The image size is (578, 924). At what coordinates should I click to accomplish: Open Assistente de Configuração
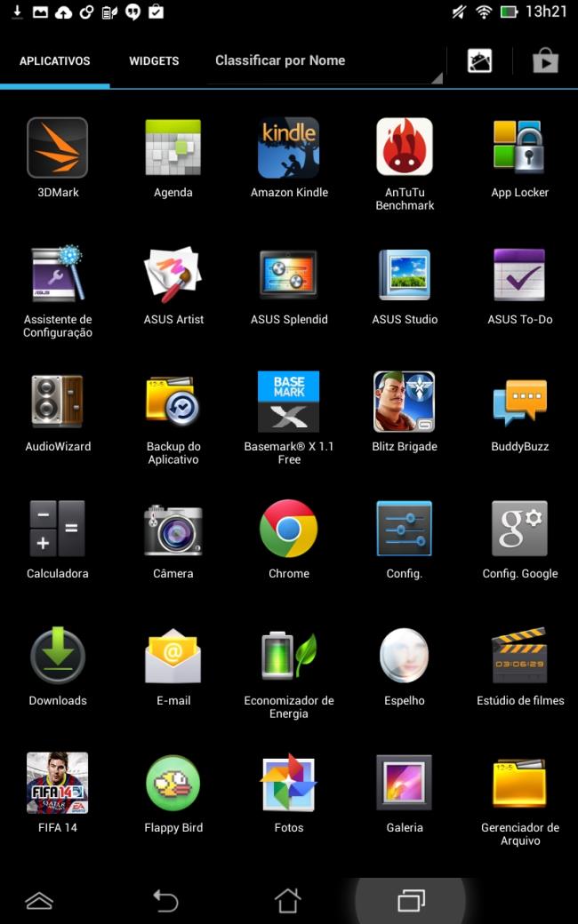[x=57, y=275]
